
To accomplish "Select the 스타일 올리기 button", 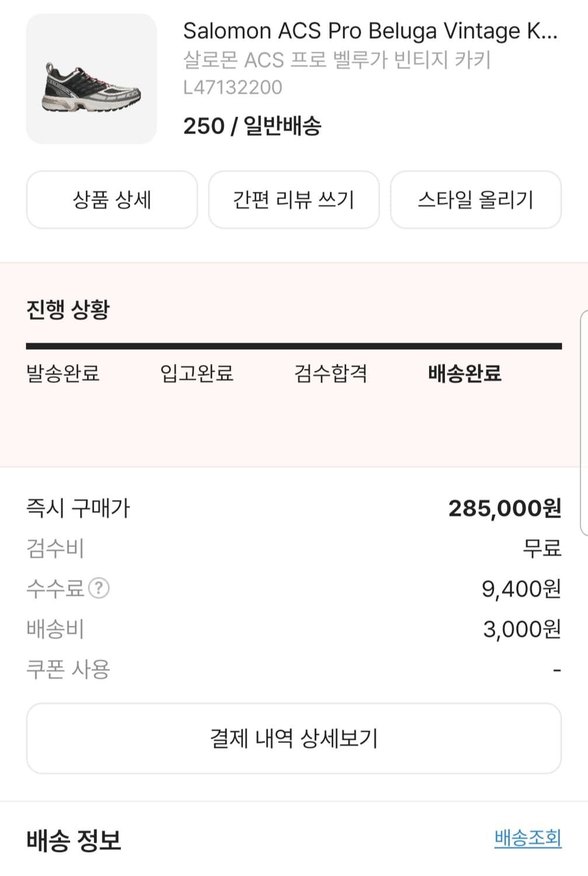I will coord(475,200).
